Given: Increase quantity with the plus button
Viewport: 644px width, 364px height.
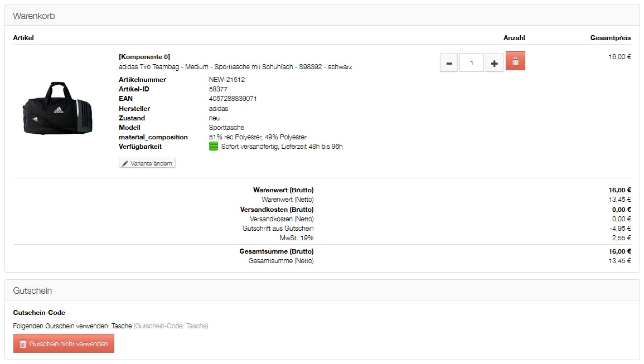Looking at the screenshot, I should click(494, 63).
